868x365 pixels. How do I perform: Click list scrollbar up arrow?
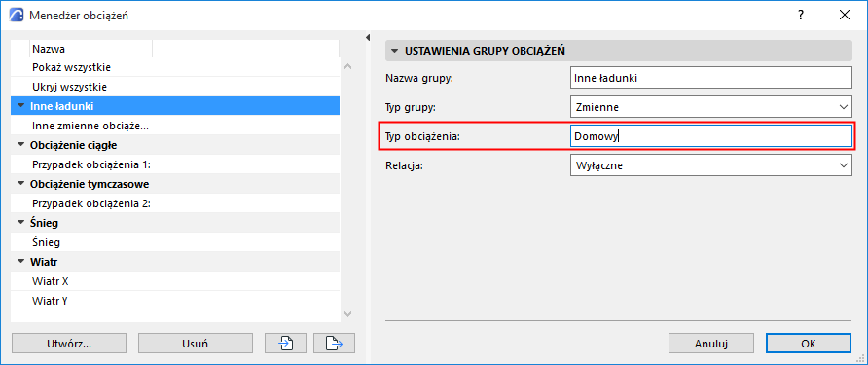pos(347,66)
